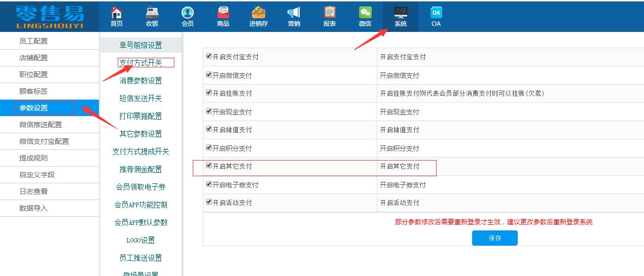This screenshot has width=644, height=276.
Task: Toggle 开启现金支付 checkbox
Action: (x=209, y=111)
